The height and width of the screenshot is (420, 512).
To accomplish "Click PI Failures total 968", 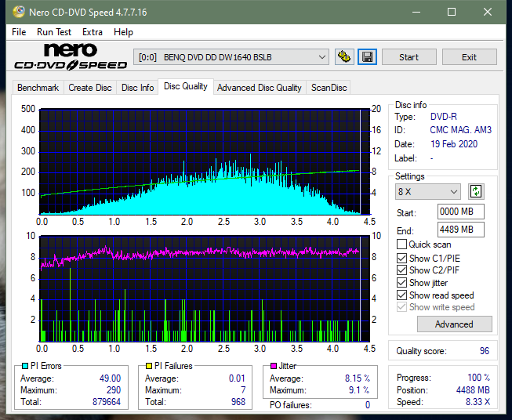I will (238, 402).
